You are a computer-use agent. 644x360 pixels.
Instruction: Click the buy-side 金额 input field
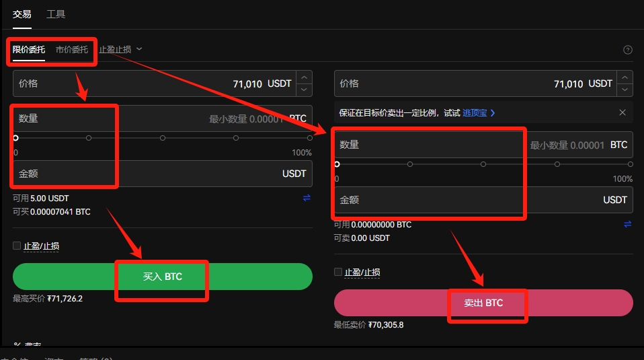tap(163, 174)
